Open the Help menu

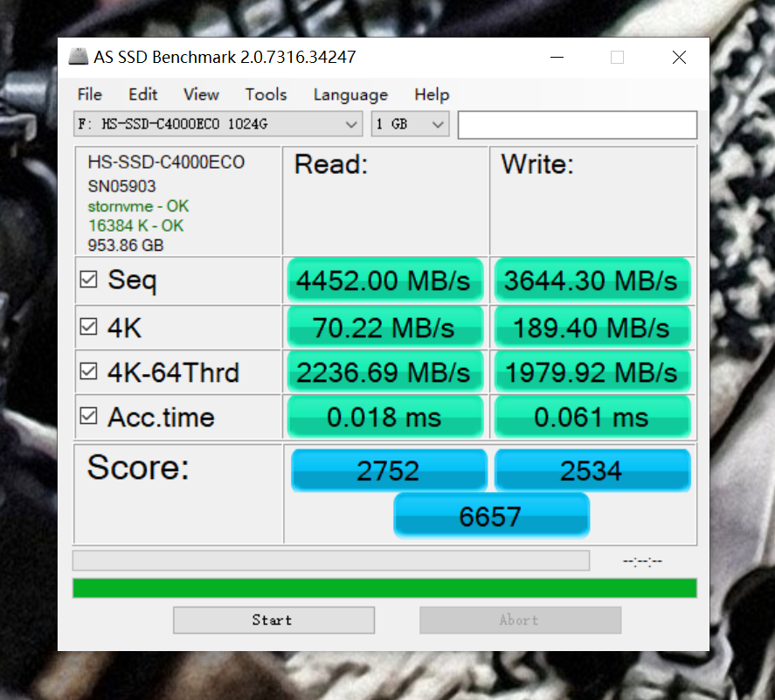(432, 94)
